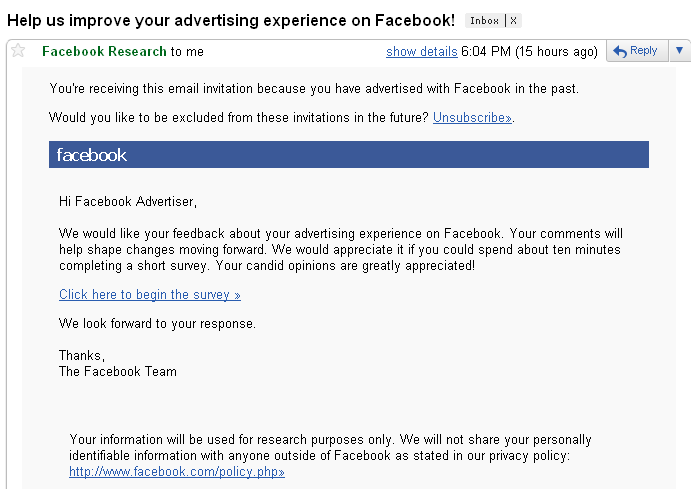Click here to begin the survey link
The width and height of the screenshot is (691, 489).
point(150,295)
